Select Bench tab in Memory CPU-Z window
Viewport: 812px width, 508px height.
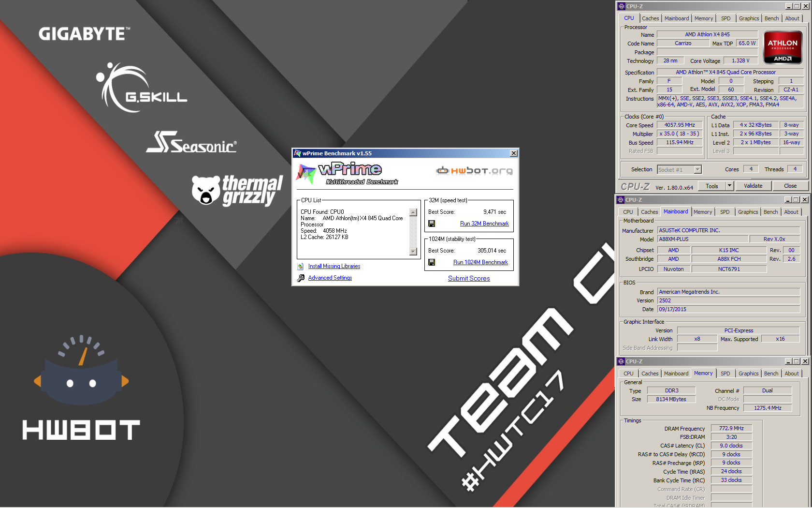pos(771,374)
